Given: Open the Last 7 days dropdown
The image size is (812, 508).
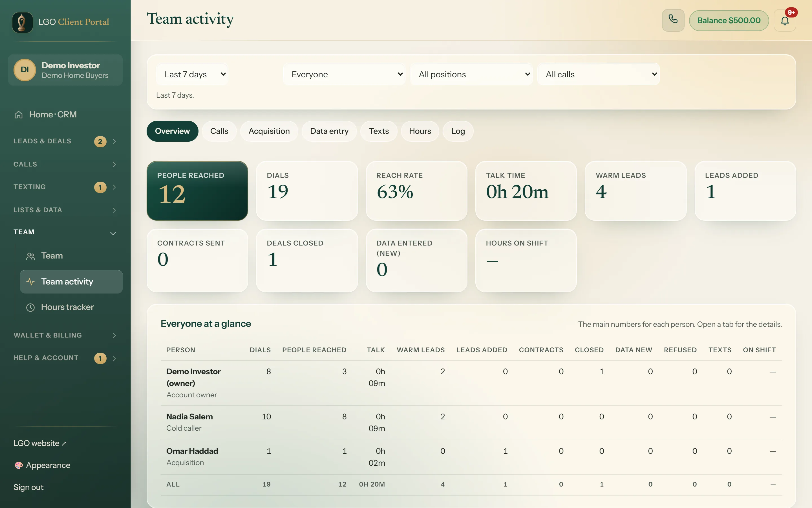Looking at the screenshot, I should coord(192,74).
